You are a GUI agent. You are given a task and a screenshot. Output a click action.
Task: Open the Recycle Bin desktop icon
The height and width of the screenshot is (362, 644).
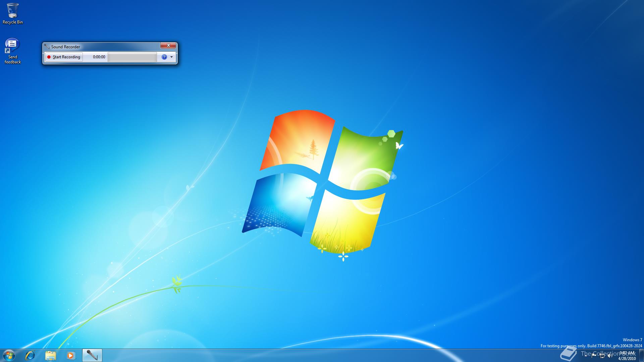(x=13, y=13)
